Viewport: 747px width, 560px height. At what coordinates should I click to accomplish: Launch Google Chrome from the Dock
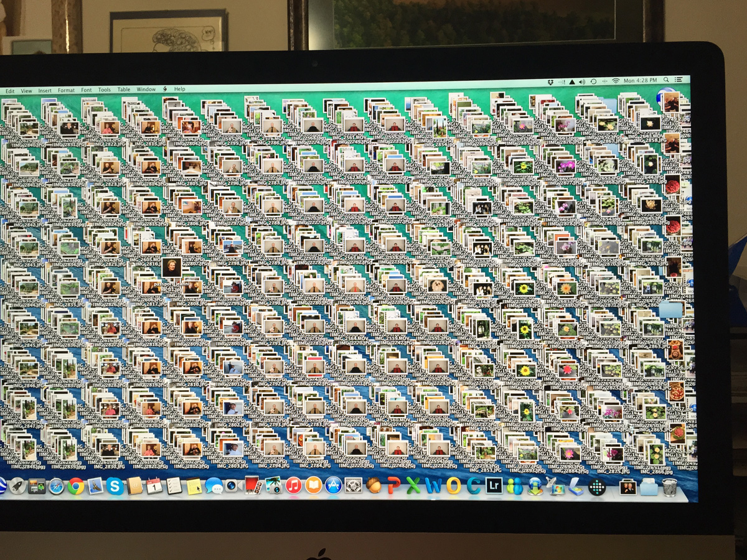coord(76,487)
